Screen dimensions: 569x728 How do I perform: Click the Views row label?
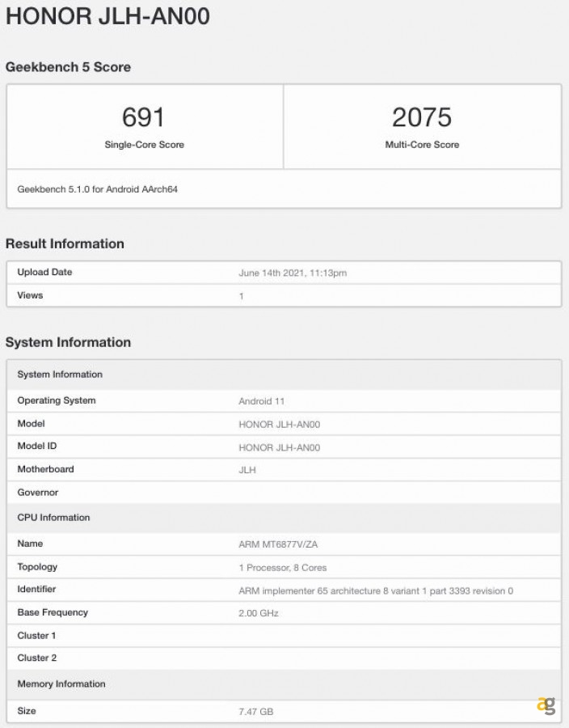pos(30,295)
